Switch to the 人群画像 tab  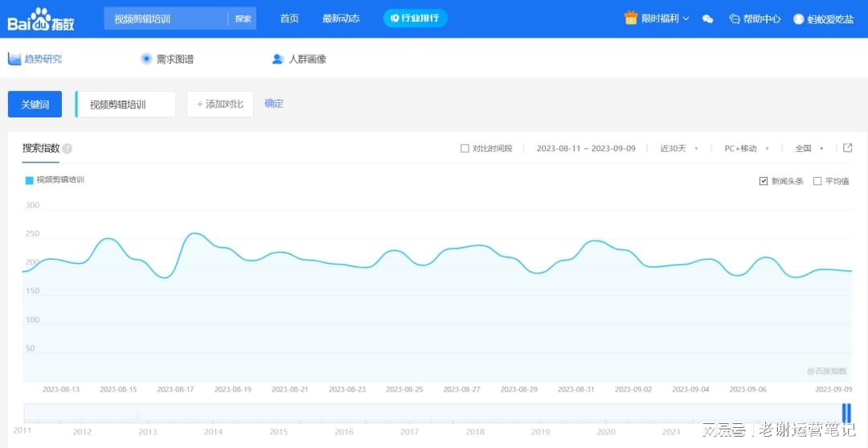(300, 59)
